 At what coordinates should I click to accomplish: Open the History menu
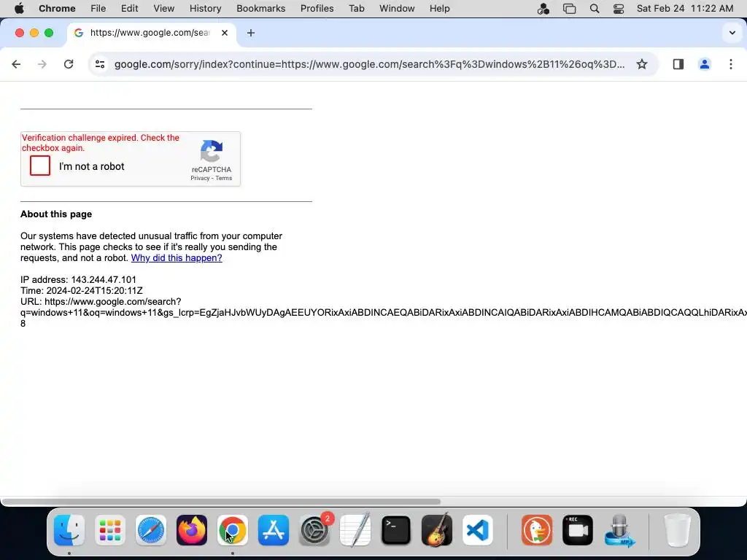click(x=205, y=8)
